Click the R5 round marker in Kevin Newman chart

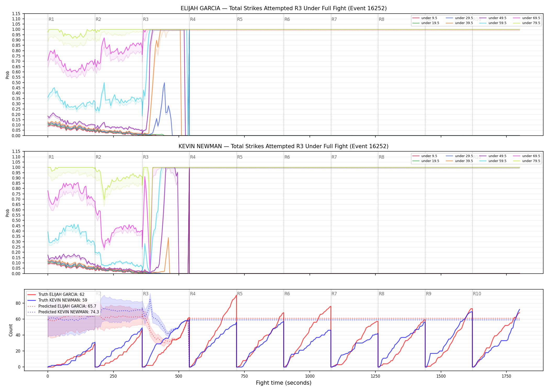coord(240,157)
